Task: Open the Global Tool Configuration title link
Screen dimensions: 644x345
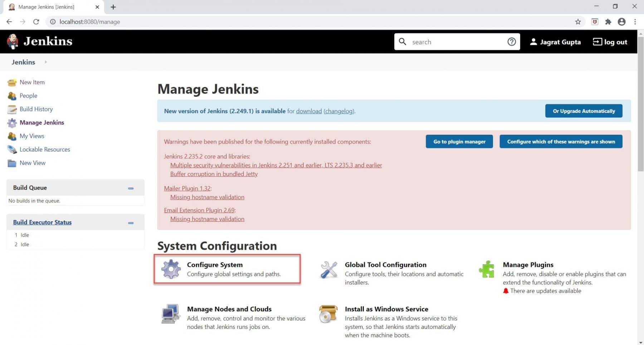Action: pos(386,265)
